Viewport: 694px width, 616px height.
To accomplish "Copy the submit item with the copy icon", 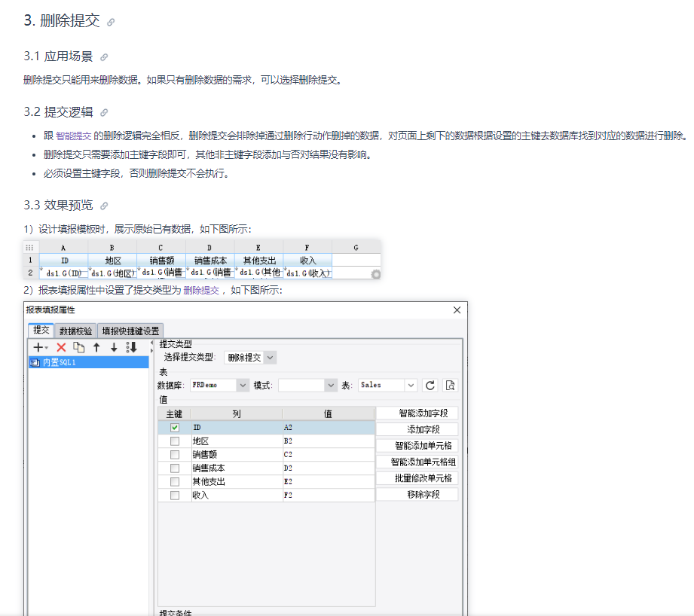I will 79,348.
